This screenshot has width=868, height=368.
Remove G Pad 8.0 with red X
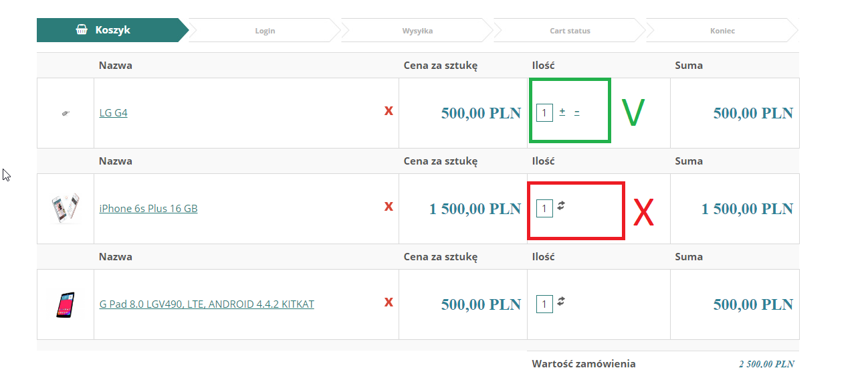pyautogui.click(x=389, y=302)
